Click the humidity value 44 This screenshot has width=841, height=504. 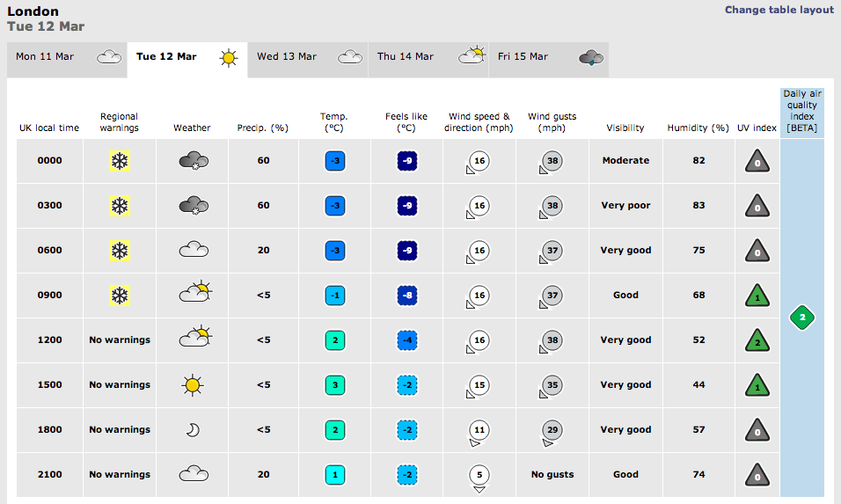(698, 384)
